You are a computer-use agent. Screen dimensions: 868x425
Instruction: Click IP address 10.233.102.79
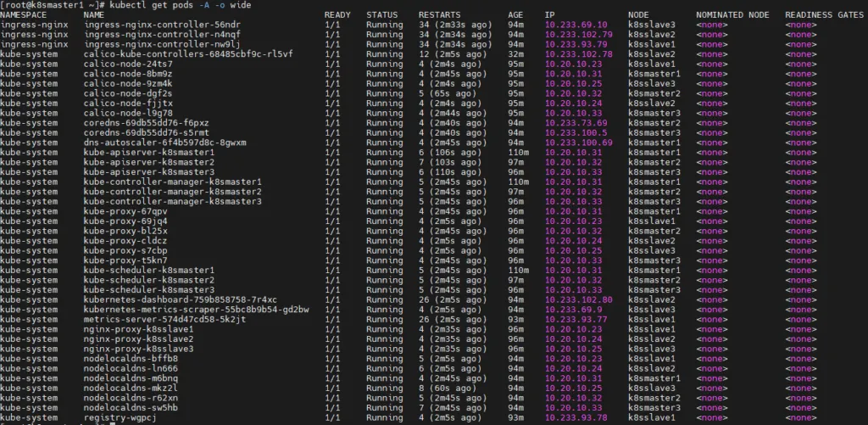point(578,34)
